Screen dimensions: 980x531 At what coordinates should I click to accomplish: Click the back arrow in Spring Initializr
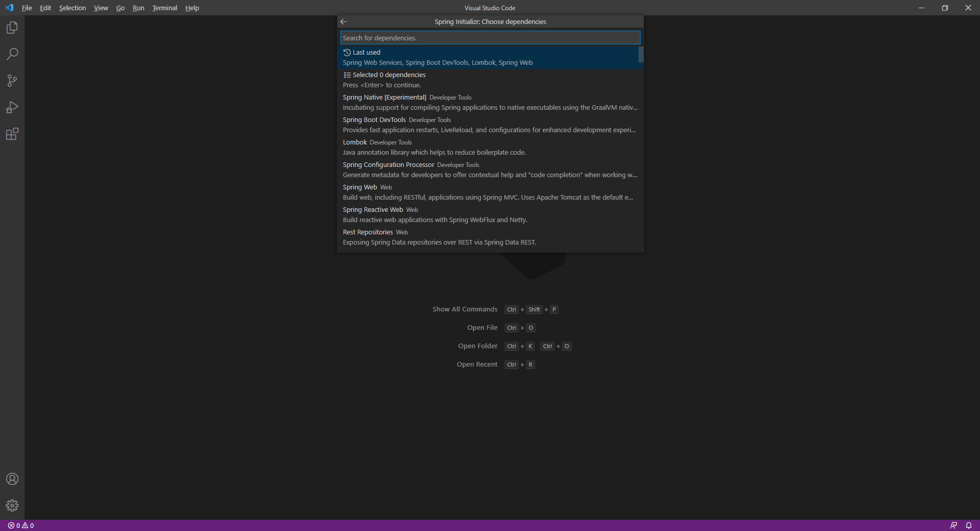coord(344,21)
